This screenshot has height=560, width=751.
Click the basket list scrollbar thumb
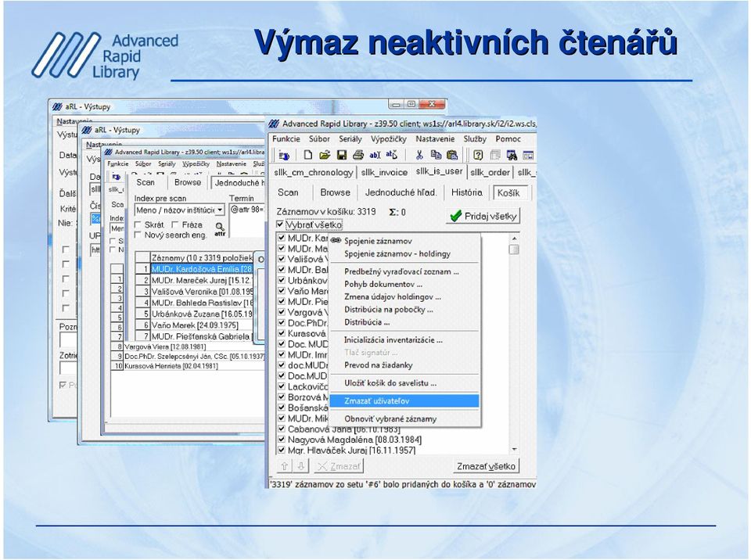(x=514, y=249)
